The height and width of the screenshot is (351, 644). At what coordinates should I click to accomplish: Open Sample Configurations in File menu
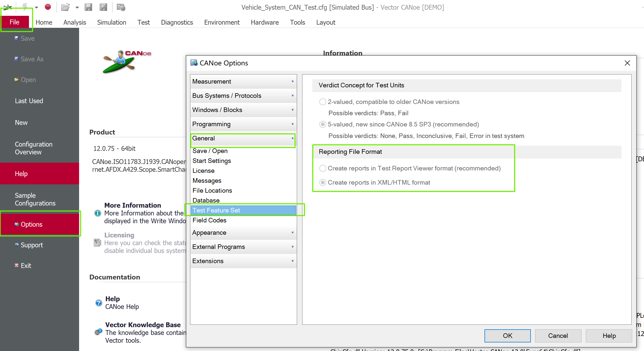click(x=35, y=199)
